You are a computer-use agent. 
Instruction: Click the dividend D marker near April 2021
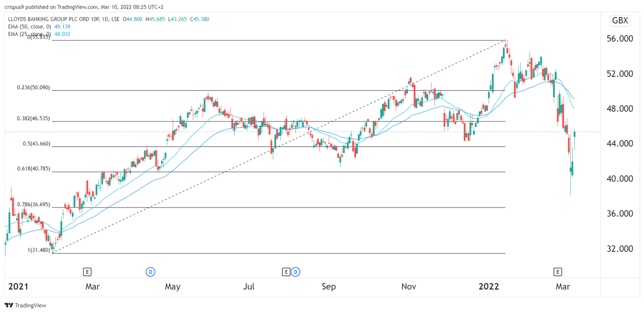point(150,272)
